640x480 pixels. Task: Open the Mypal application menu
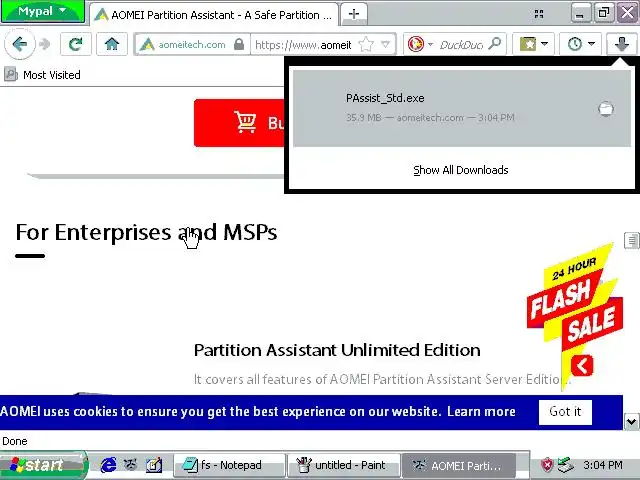pyautogui.click(x=42, y=11)
